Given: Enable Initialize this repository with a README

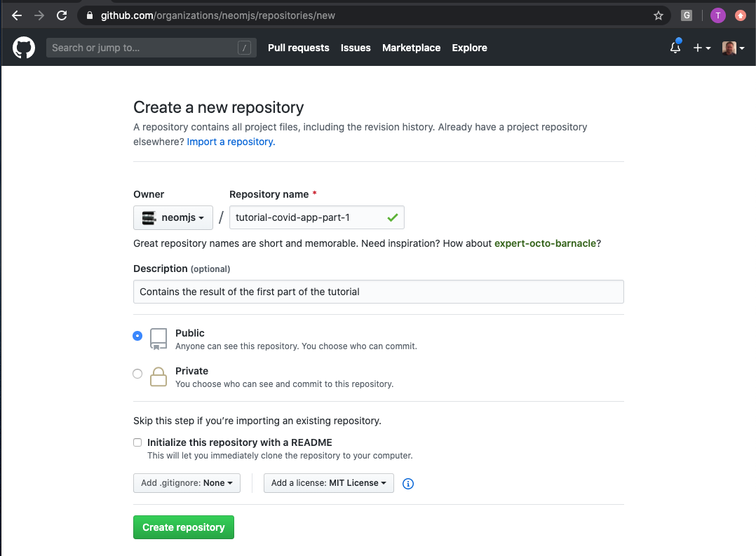Looking at the screenshot, I should pyautogui.click(x=137, y=442).
